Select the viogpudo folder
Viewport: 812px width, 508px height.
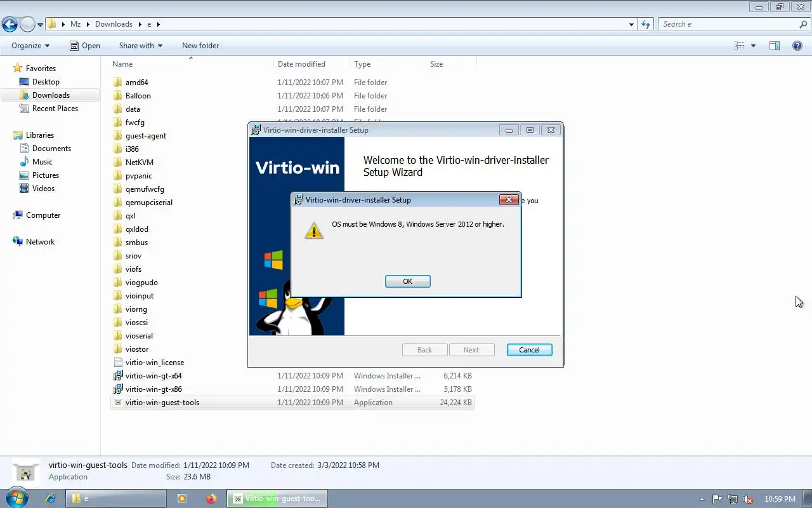(x=141, y=283)
